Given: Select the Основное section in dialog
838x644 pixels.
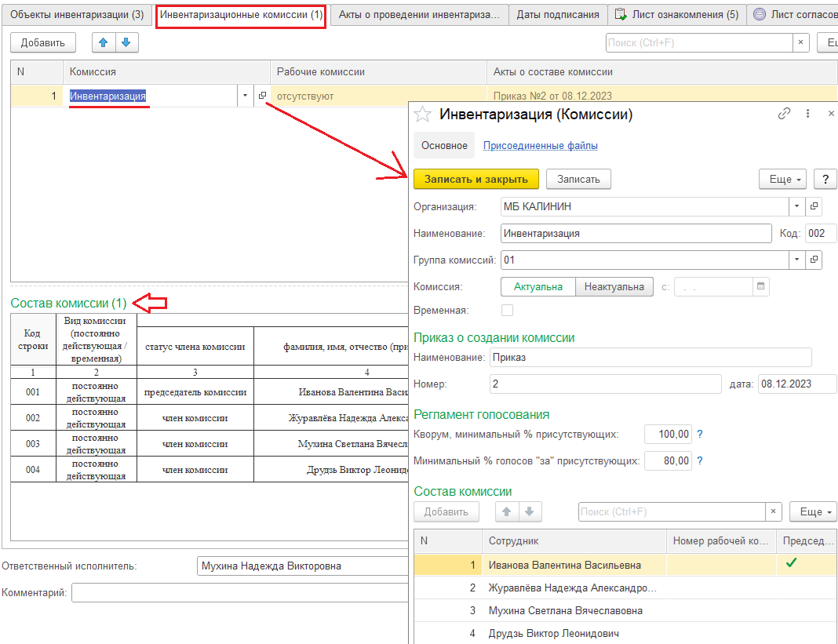Looking at the screenshot, I should coord(444,145).
